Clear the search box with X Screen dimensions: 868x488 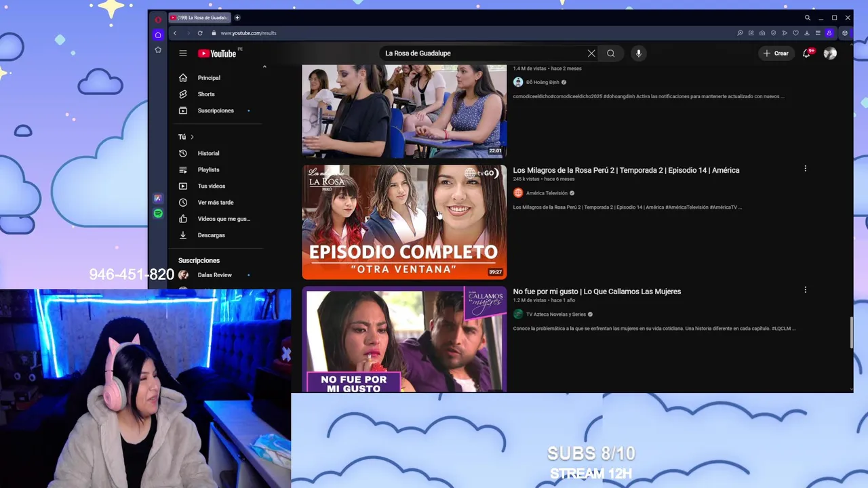[x=591, y=53]
